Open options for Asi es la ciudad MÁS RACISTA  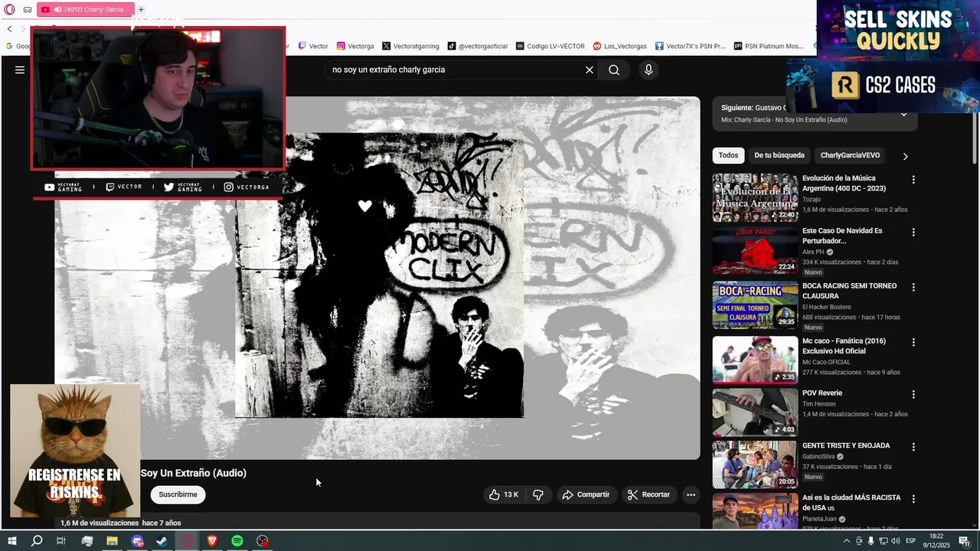[x=913, y=498]
